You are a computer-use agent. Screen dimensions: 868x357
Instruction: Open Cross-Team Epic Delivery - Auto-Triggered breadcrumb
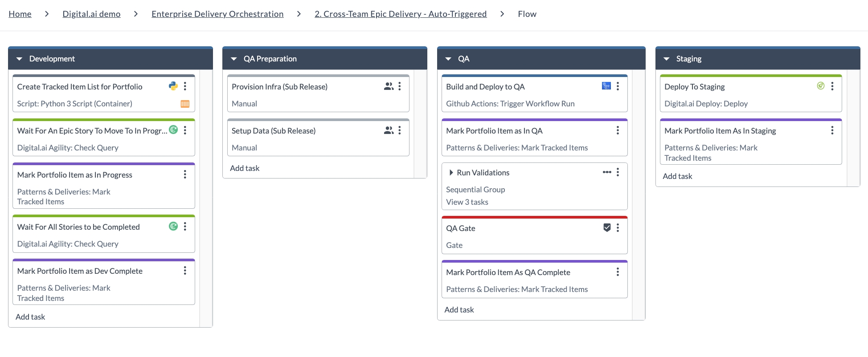click(401, 14)
